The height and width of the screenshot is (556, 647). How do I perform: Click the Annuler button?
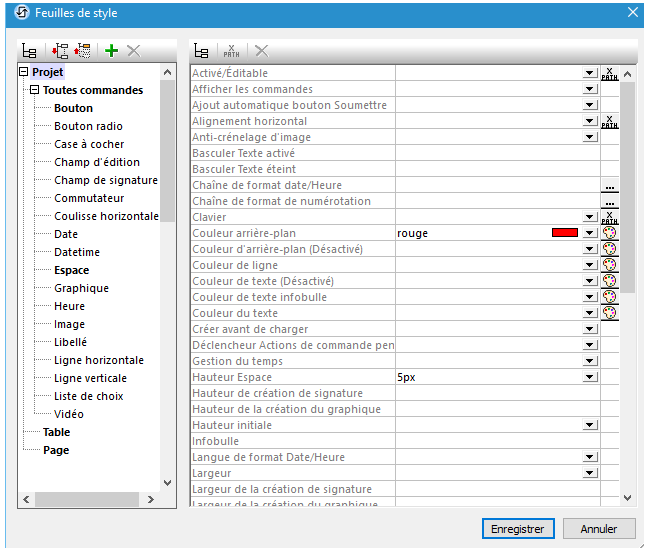(599, 529)
